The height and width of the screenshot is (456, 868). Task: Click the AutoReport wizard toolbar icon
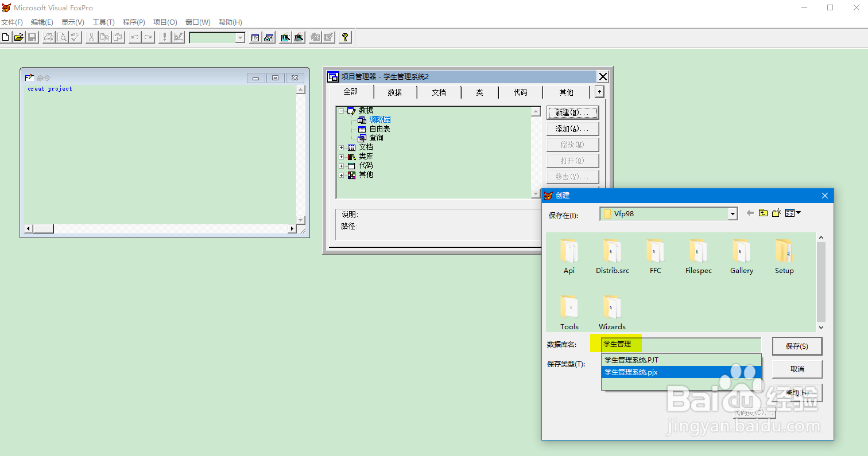click(328, 37)
